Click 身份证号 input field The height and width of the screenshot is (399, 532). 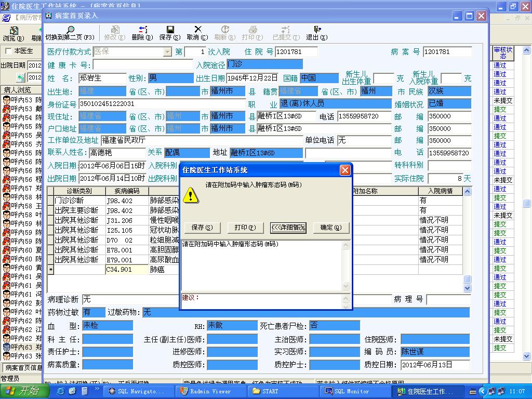coord(162,103)
